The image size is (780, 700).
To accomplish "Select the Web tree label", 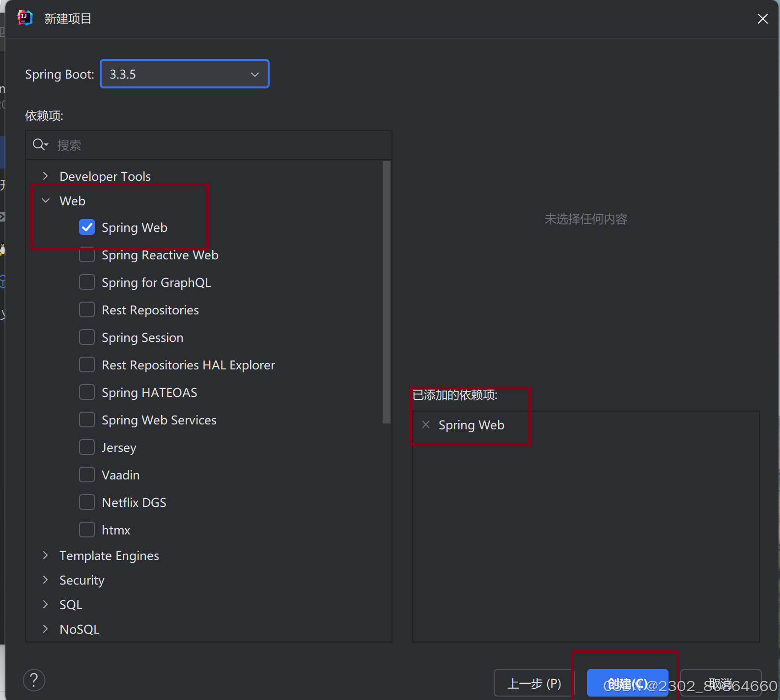I will pyautogui.click(x=72, y=201).
